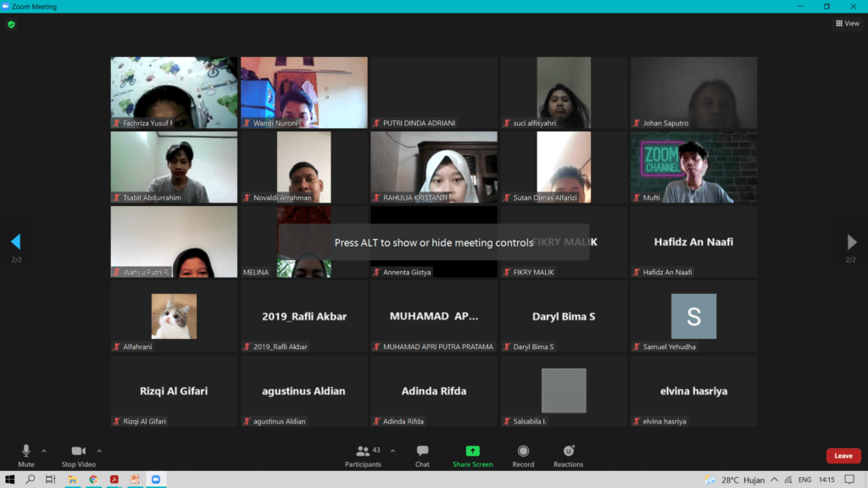The image size is (868, 488).
Task: Click the green Share Screen icon
Action: coord(472,452)
